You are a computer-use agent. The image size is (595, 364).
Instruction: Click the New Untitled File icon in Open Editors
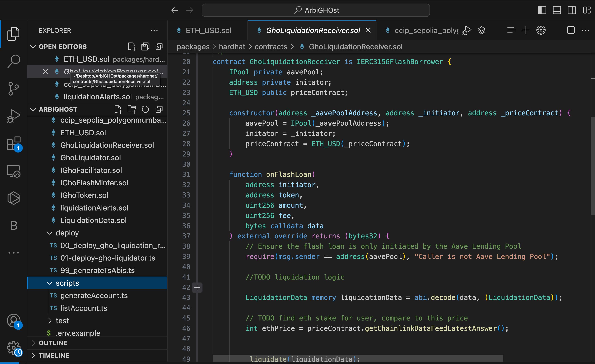pos(132,46)
